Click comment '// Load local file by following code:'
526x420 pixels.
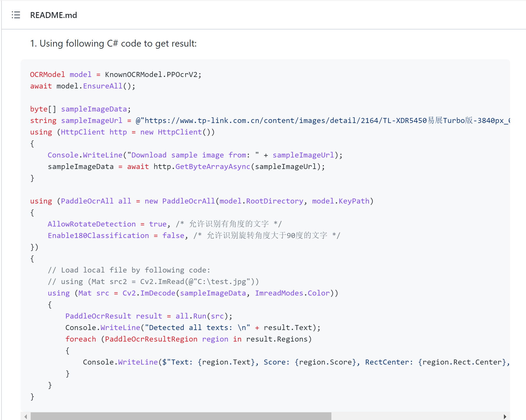(129, 270)
